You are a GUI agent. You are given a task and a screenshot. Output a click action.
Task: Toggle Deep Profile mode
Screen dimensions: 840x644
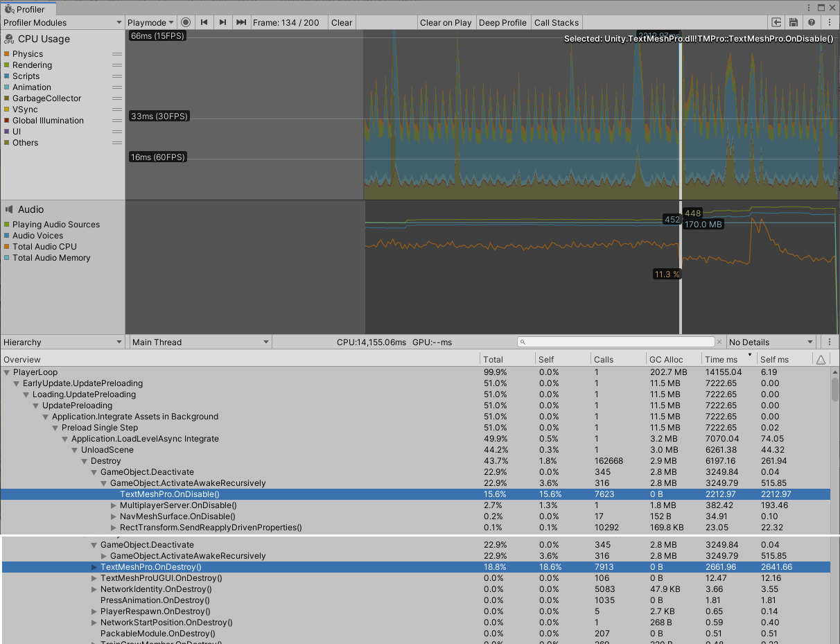tap(502, 22)
